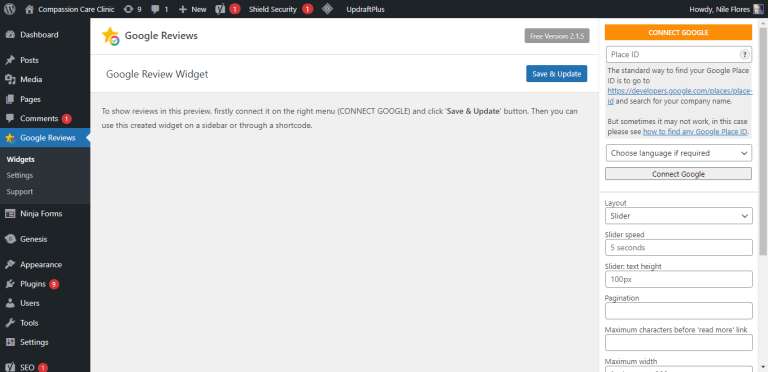Image resolution: width=768 pixels, height=372 pixels.
Task: Click the Google Reviews star icon in sidebar
Action: tap(10, 138)
